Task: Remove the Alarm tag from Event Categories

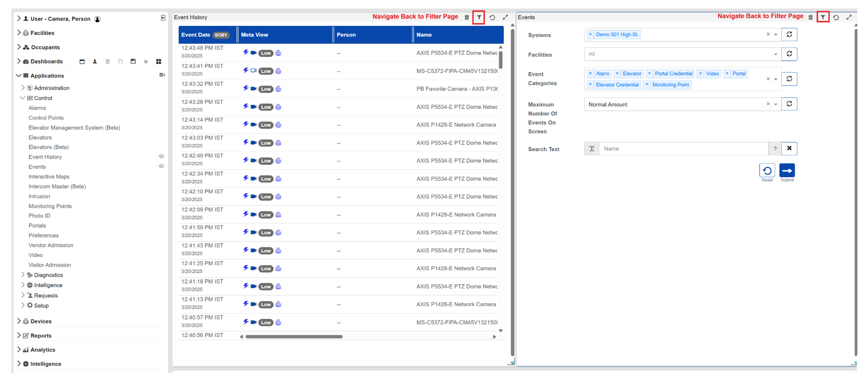Action: pyautogui.click(x=590, y=73)
